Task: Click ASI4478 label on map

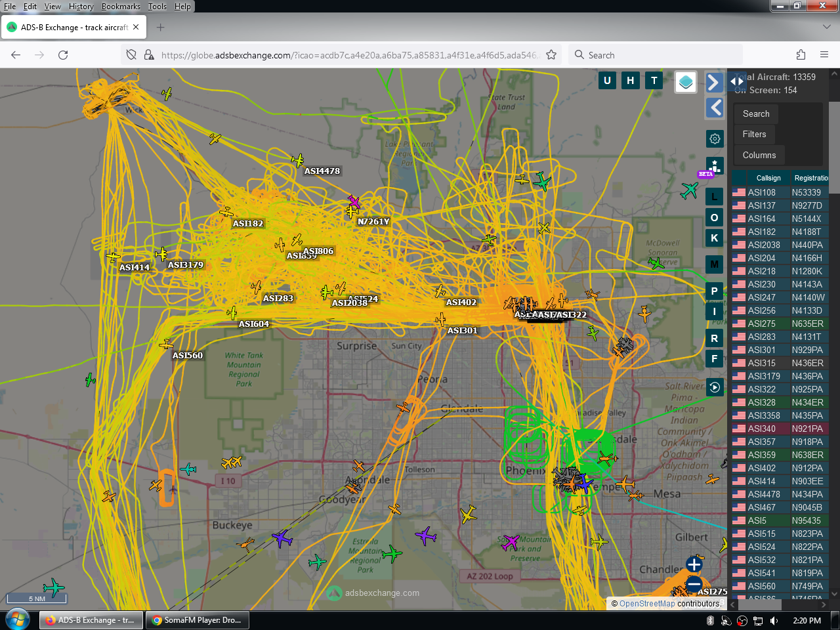Action: coord(322,171)
